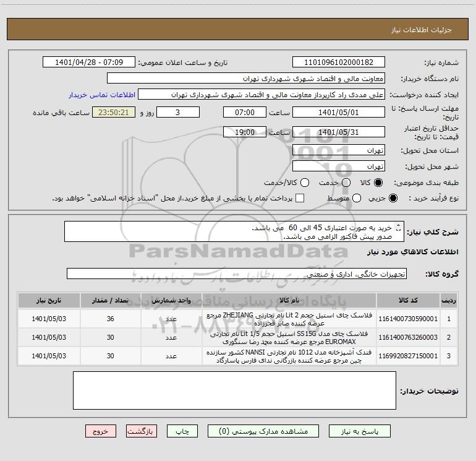This screenshot has width=476, height=461.
Task: Click the کد کالا column header
Action: [408, 300]
